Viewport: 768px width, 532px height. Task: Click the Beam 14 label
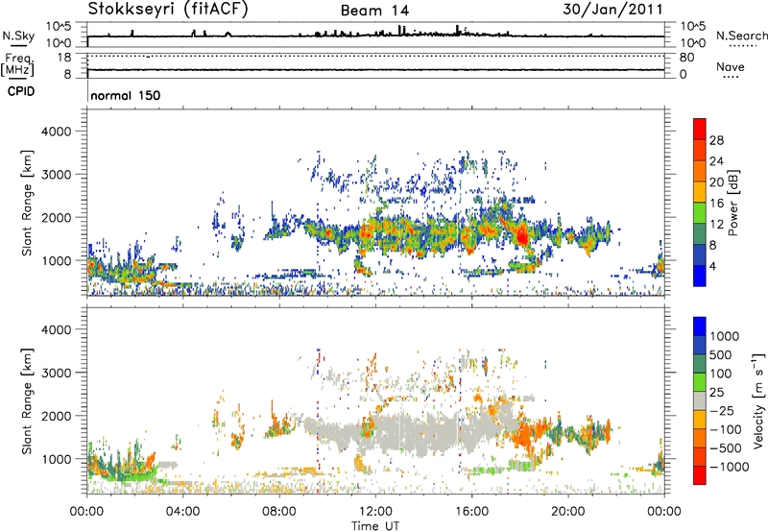374,11
